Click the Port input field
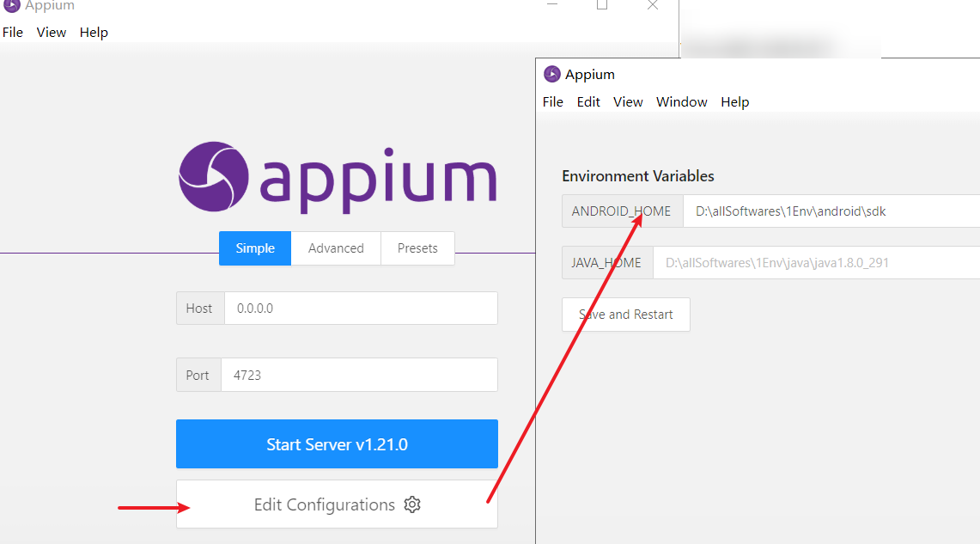980x544 pixels. tap(359, 376)
